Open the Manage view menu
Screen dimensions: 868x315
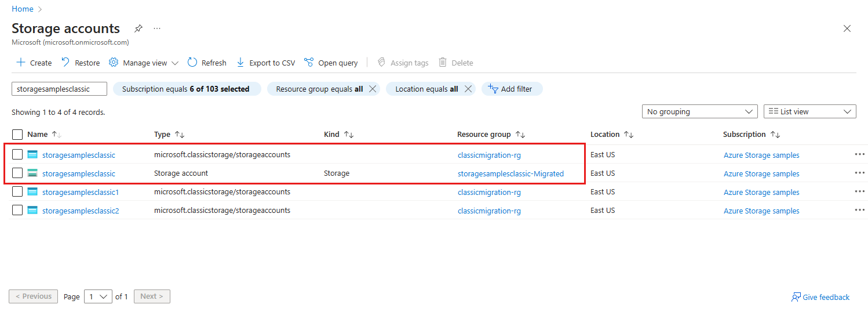tap(144, 63)
